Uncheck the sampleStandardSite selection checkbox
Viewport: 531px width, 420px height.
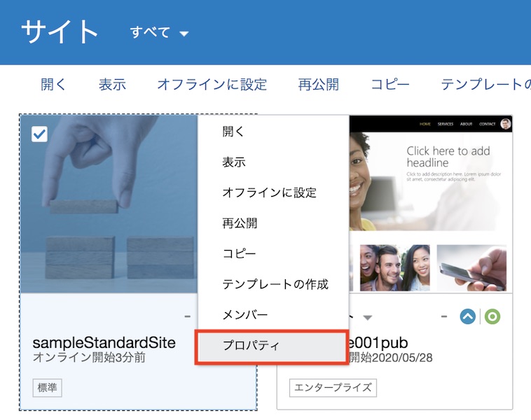(x=39, y=134)
